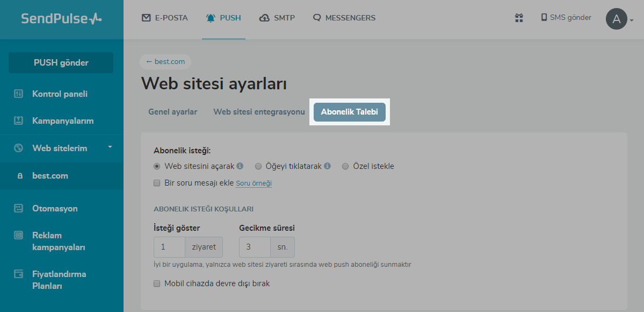
Task: Open the Soru örneği link
Action: pos(254,183)
